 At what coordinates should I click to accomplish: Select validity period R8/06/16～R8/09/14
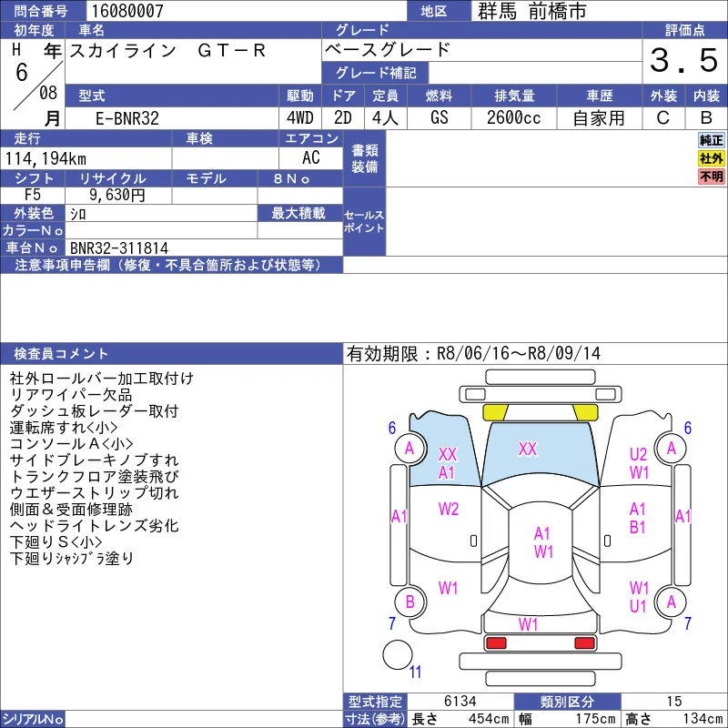[x=519, y=354]
